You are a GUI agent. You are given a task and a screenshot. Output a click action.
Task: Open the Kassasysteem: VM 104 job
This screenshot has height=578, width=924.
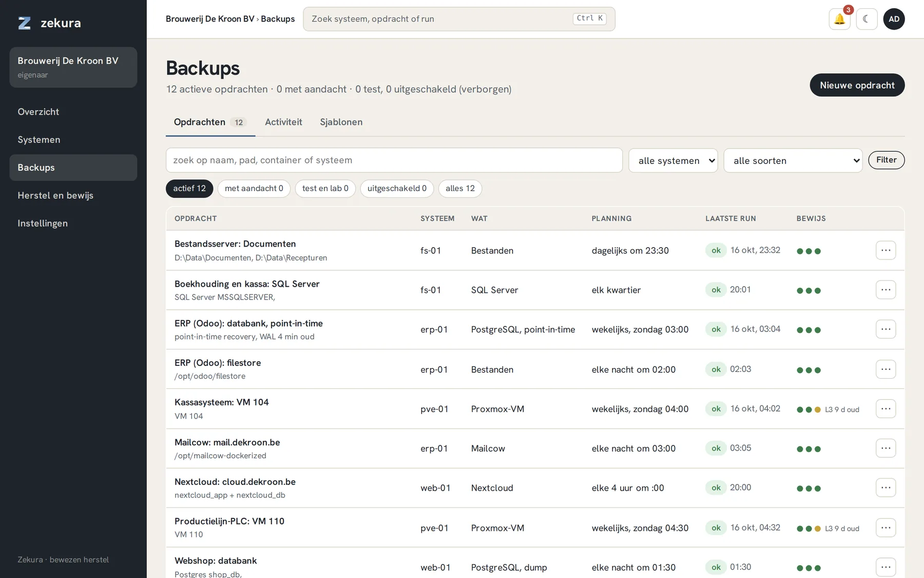(x=222, y=402)
